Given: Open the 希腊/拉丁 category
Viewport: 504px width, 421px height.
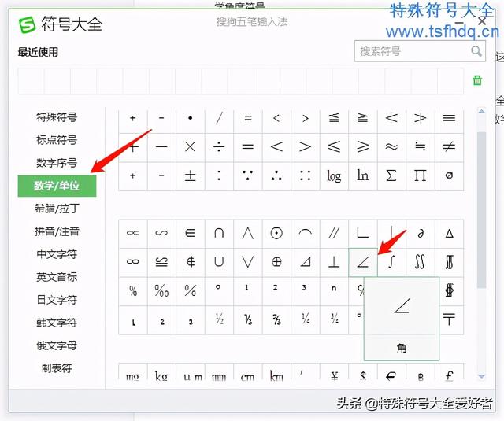Looking at the screenshot, I should pyautogui.click(x=57, y=209).
